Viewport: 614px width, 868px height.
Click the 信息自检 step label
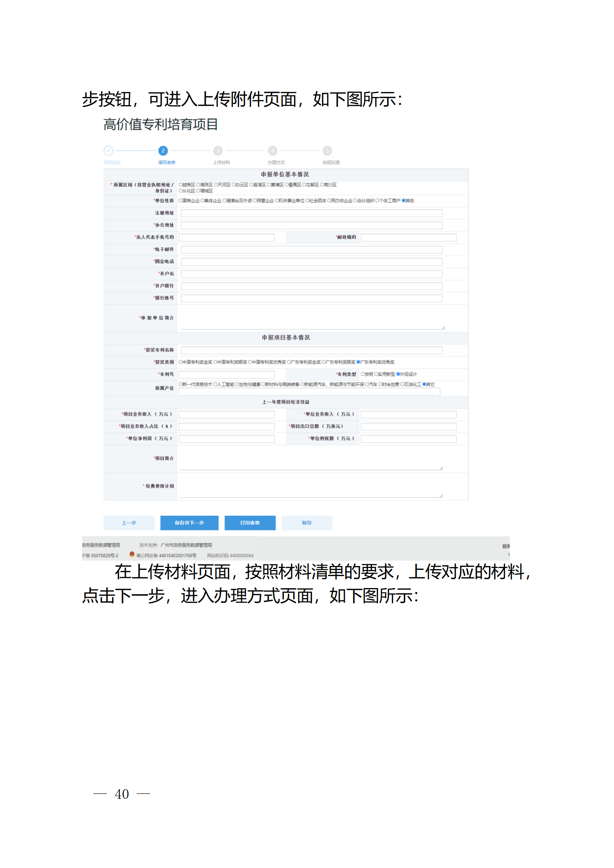(112, 162)
